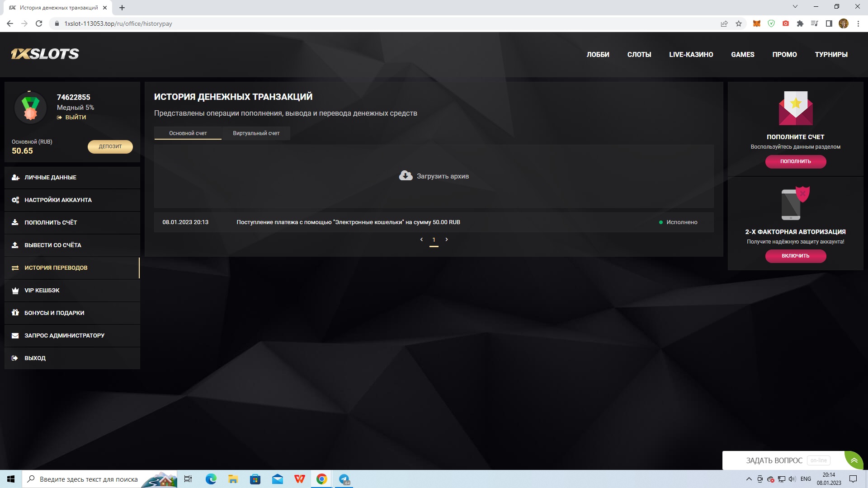Image resolution: width=868 pixels, height=488 pixels.
Task: Click Запрос администратору envelope icon
Action: click(x=15, y=336)
